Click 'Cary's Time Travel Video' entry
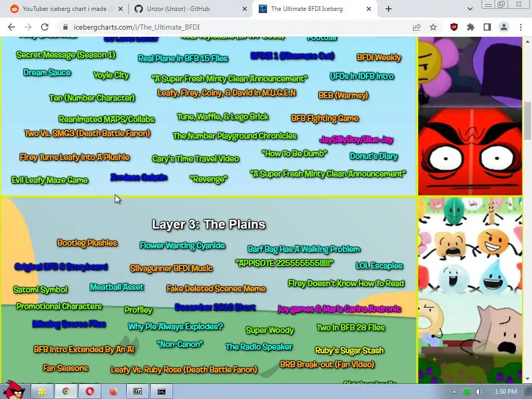 pyautogui.click(x=195, y=158)
